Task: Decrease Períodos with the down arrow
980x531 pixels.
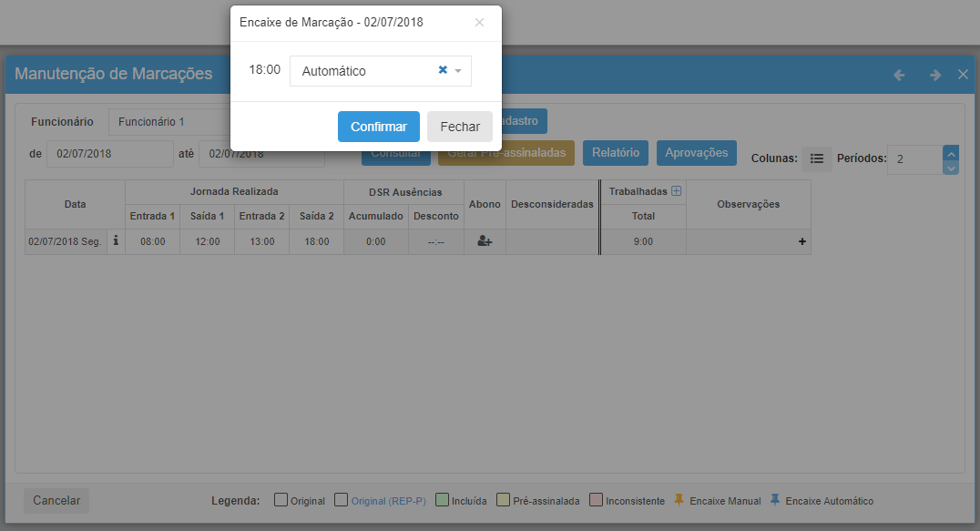Action: [x=951, y=168]
